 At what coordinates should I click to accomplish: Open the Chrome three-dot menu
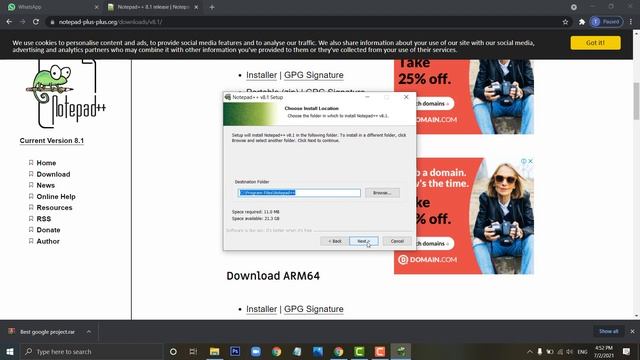pos(631,22)
